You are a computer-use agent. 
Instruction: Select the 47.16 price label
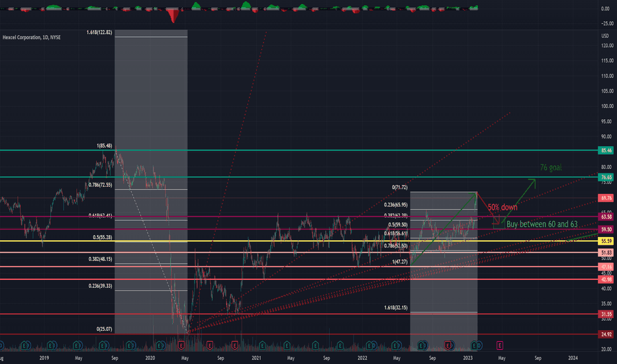pos(606,267)
